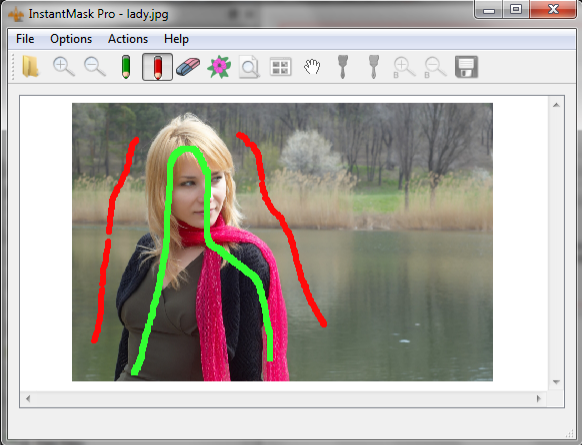Click the brush size increase magnifier
Viewport: 583px width, 445px height.
(x=405, y=68)
